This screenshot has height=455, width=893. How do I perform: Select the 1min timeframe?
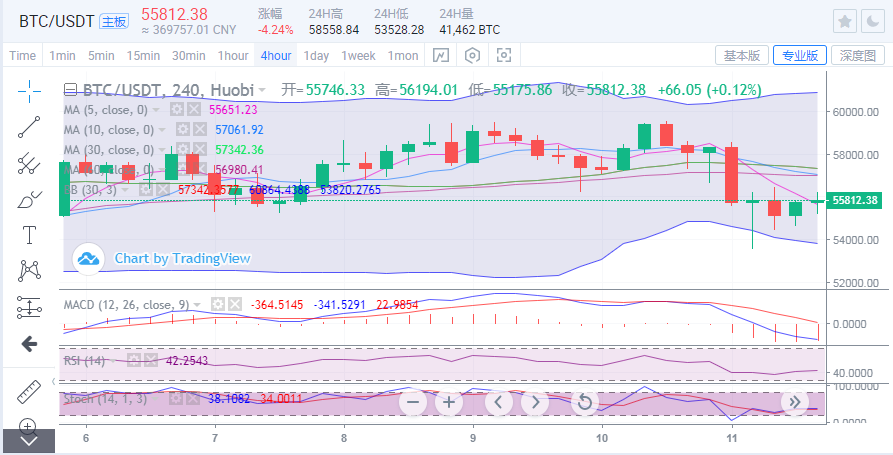[62, 56]
